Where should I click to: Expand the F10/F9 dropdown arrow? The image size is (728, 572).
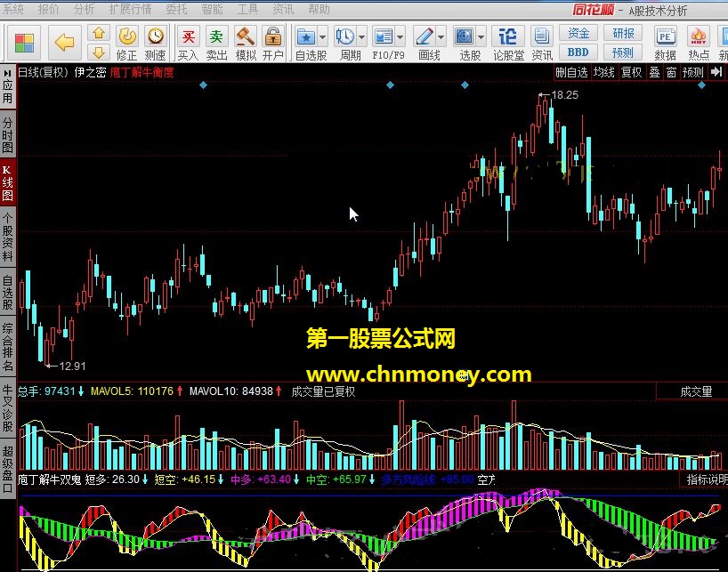[x=400, y=37]
